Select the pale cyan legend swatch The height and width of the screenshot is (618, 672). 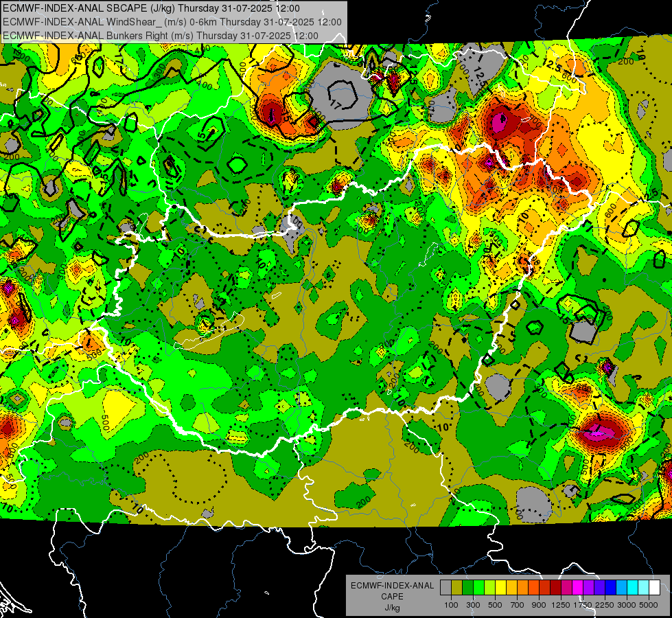[643, 588]
